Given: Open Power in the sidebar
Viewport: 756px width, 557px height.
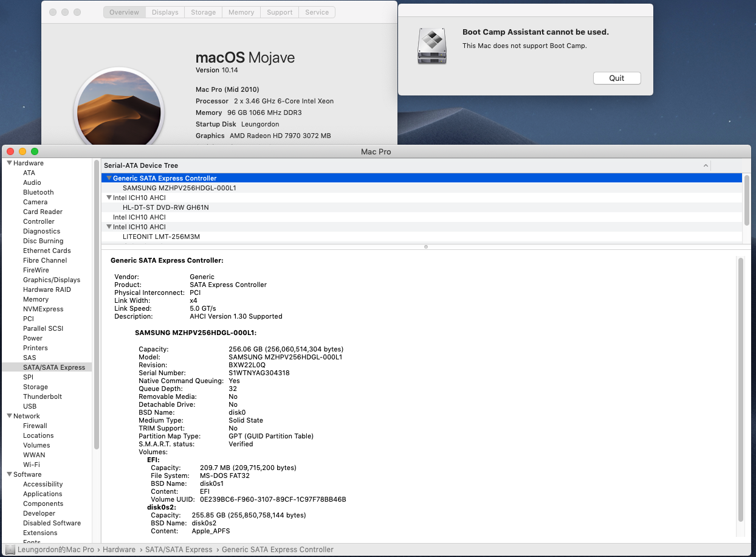Looking at the screenshot, I should point(33,338).
